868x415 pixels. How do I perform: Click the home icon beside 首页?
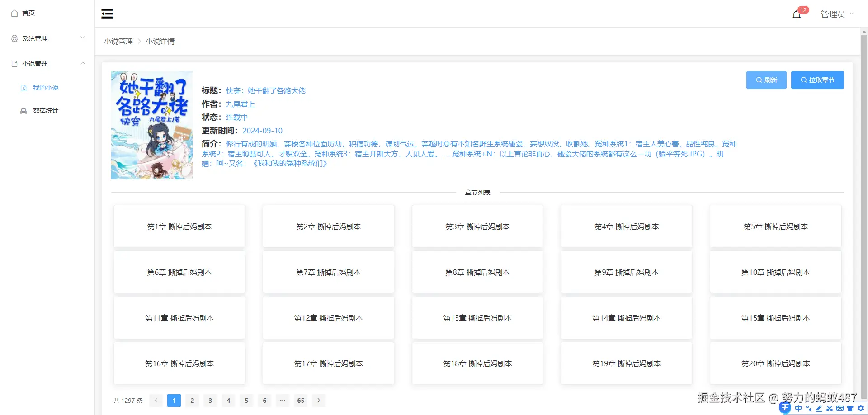coord(14,13)
